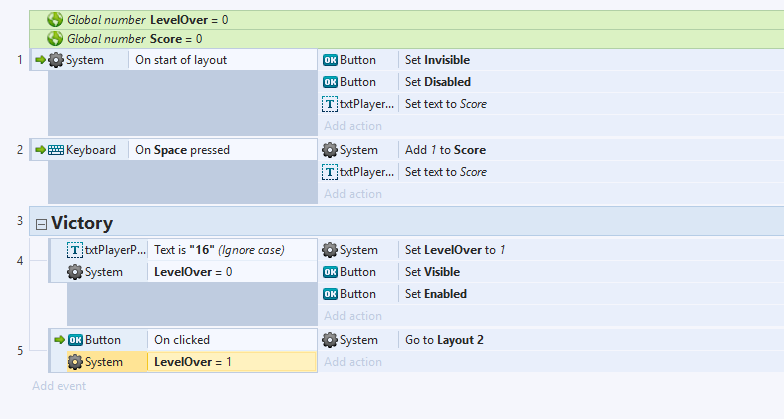Click event number 5 in margin
784x419 pixels.
[x=20, y=351]
